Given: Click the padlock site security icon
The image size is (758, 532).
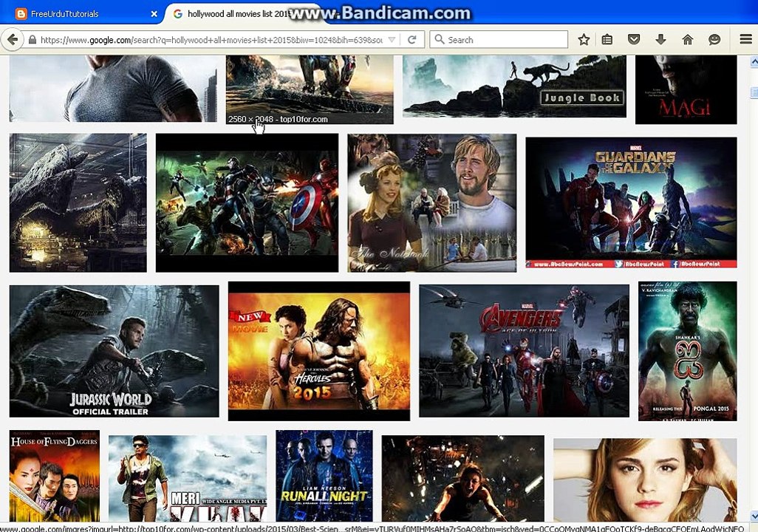Looking at the screenshot, I should click(x=33, y=40).
